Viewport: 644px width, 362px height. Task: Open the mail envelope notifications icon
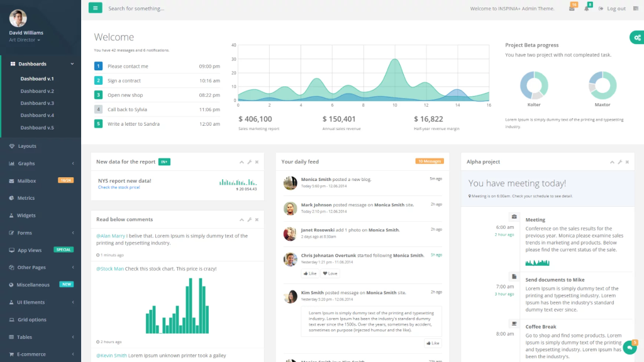(572, 9)
